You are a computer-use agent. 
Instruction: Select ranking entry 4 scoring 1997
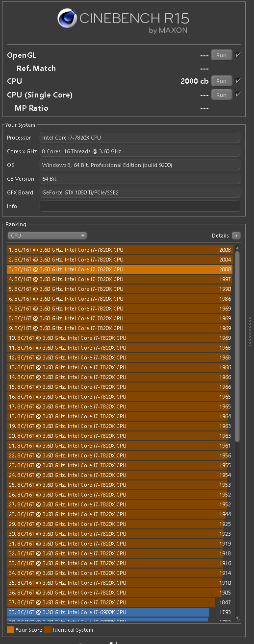pyautogui.click(x=120, y=279)
